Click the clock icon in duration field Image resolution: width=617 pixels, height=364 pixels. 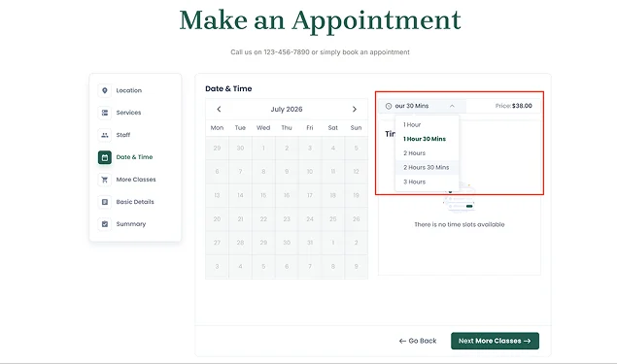coord(389,106)
